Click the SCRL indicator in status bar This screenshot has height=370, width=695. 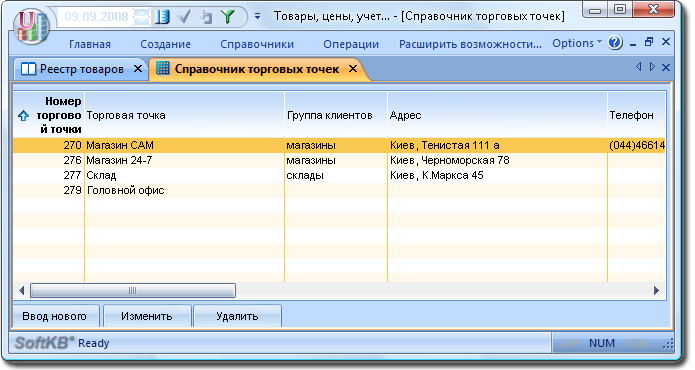637,343
